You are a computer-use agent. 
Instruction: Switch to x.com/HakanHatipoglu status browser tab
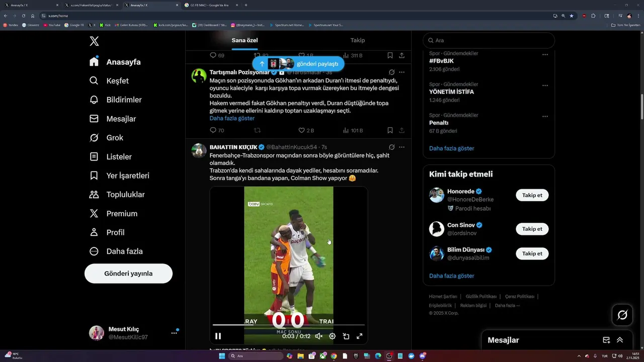click(91, 5)
